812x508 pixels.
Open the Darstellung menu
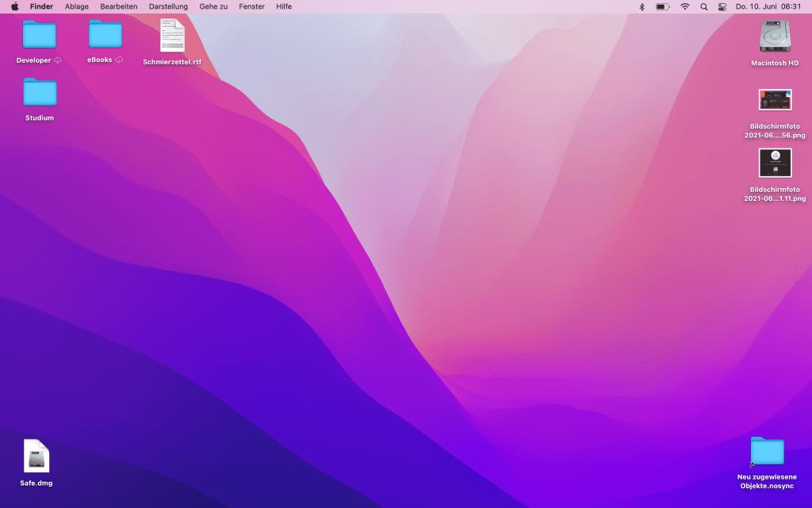(168, 6)
